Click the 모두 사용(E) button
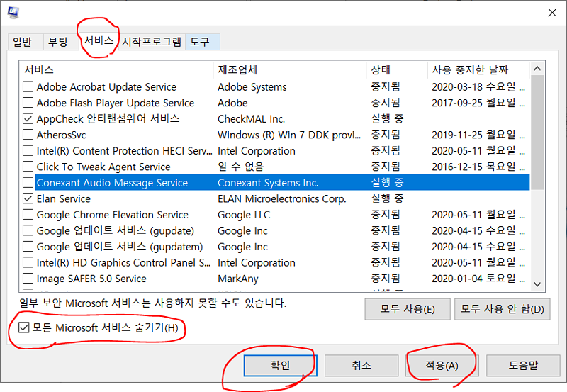567x392 pixels. (408, 309)
